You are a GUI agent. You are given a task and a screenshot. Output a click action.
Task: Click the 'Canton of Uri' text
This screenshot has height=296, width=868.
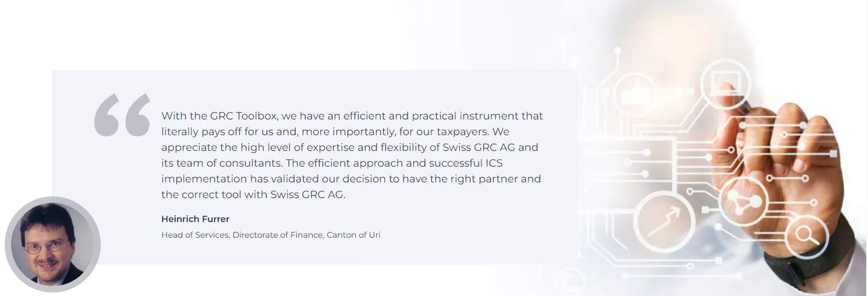click(354, 235)
